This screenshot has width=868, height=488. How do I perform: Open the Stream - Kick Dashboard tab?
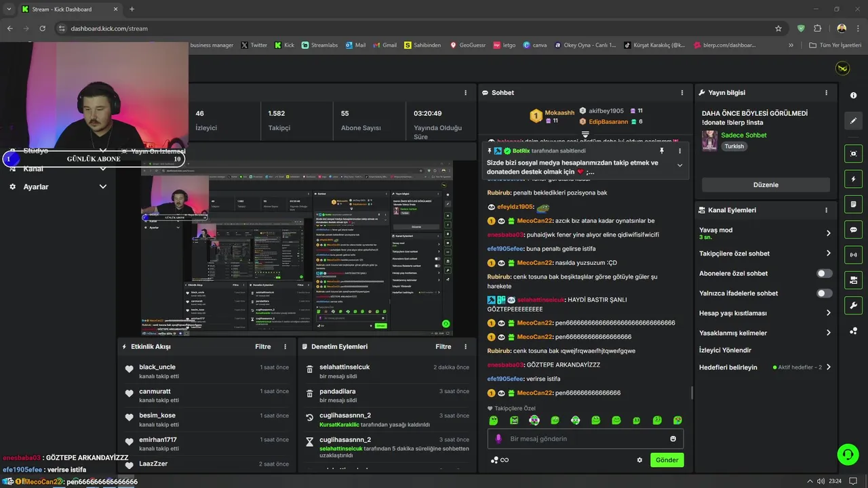tap(69, 9)
